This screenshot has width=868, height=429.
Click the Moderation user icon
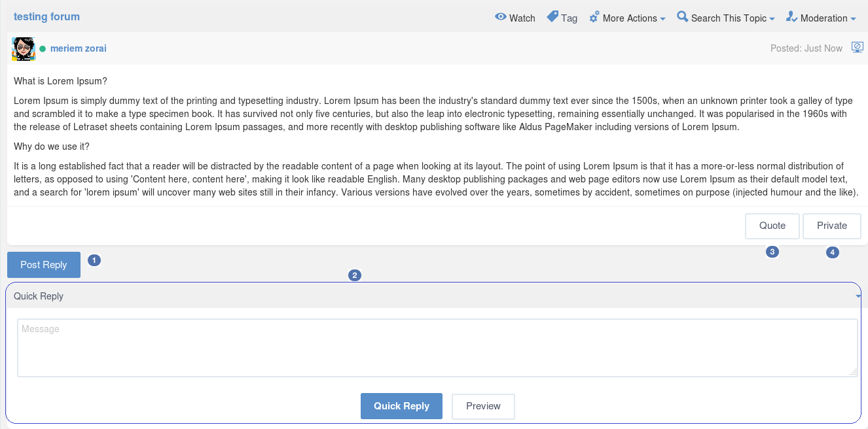point(791,16)
